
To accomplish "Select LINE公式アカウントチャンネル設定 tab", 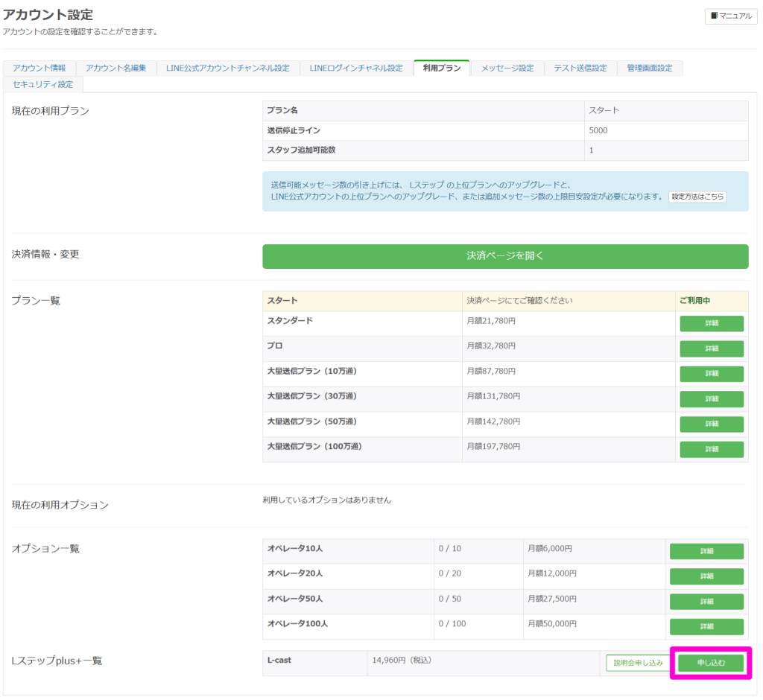I will (x=228, y=69).
